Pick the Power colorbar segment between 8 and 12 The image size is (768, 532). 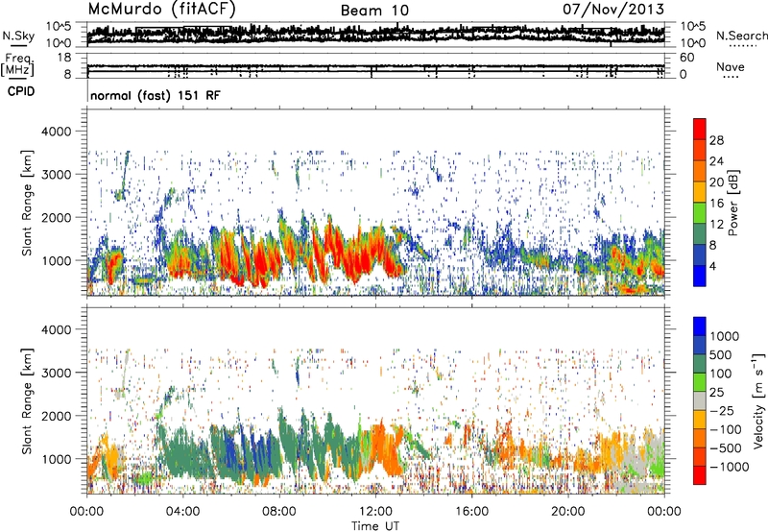(700, 233)
